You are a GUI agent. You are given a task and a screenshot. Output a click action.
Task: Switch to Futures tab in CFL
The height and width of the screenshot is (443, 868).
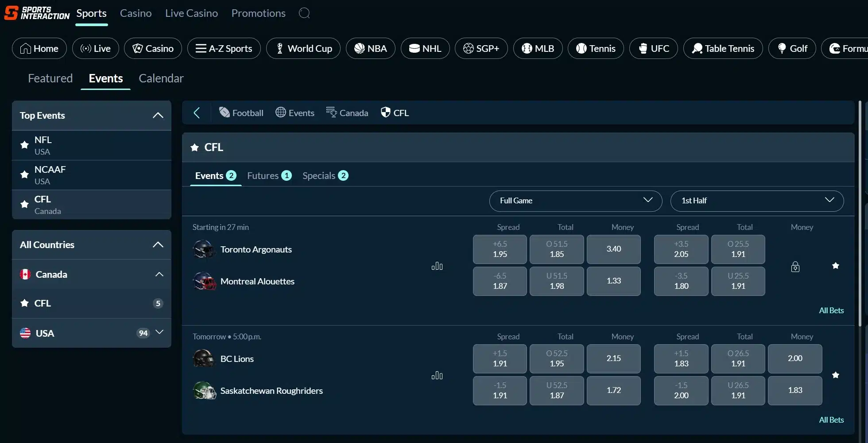pyautogui.click(x=269, y=176)
